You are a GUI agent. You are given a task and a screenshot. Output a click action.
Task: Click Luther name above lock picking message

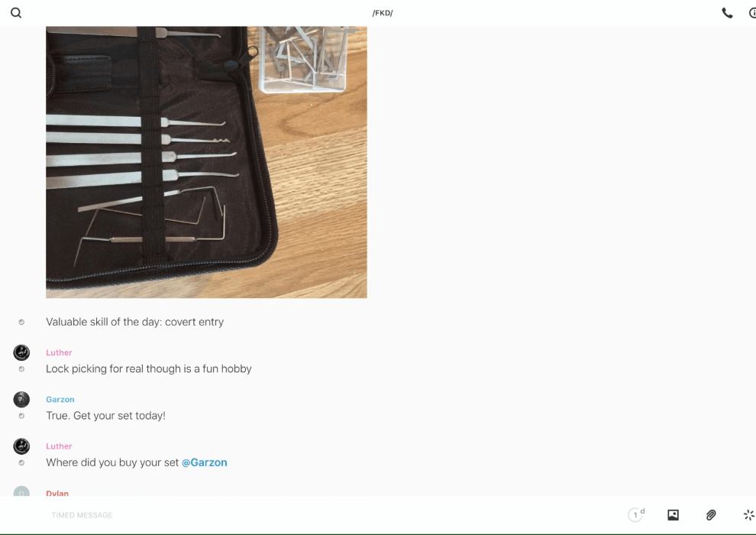point(59,352)
